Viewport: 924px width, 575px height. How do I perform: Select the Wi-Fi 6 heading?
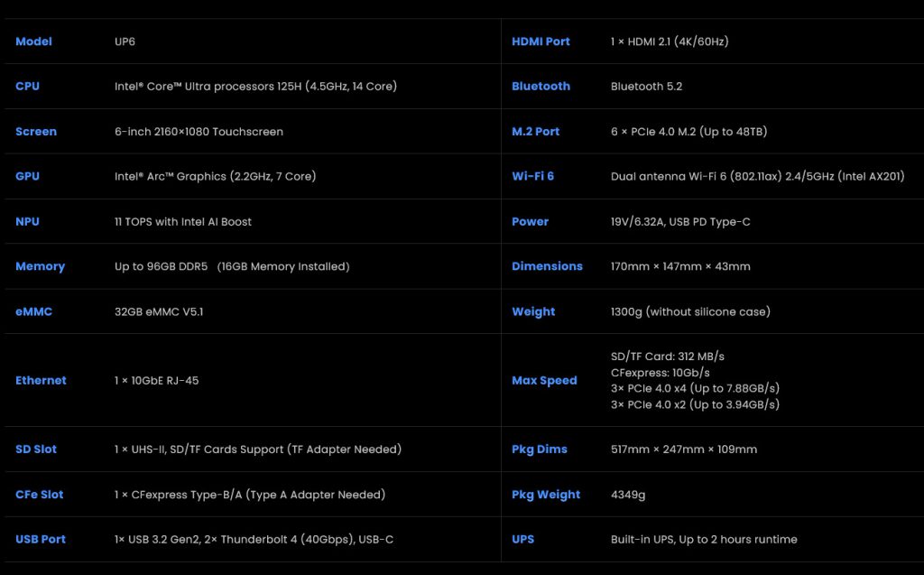532,177
